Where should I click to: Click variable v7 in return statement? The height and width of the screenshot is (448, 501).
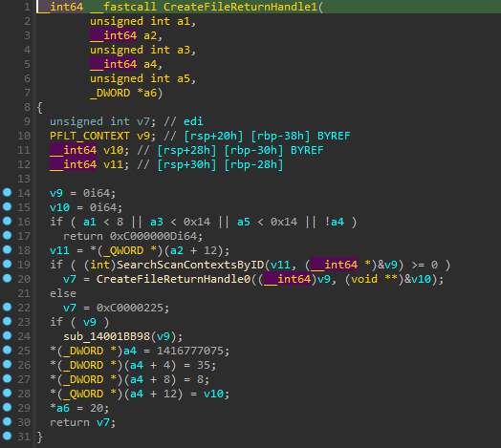click(x=103, y=422)
